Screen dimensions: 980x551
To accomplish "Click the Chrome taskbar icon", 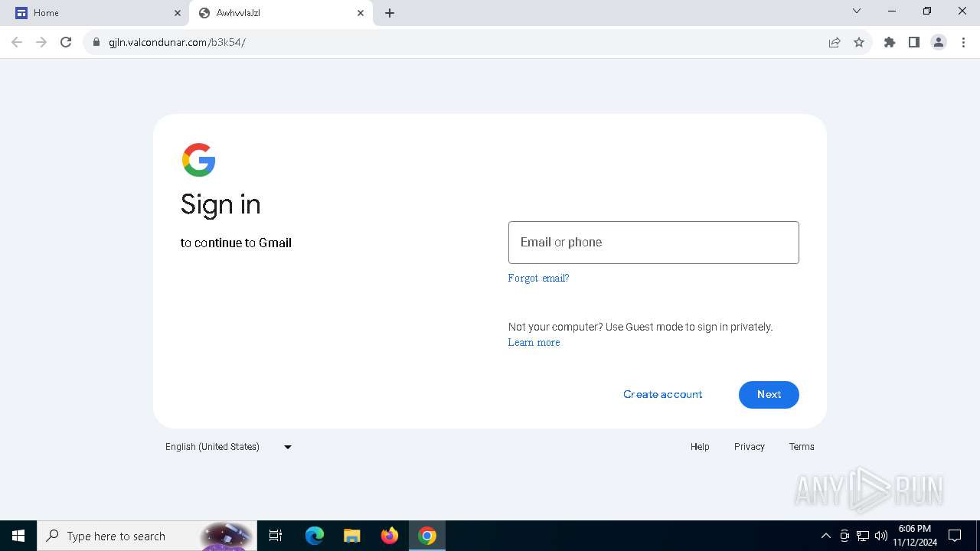I will tap(427, 536).
